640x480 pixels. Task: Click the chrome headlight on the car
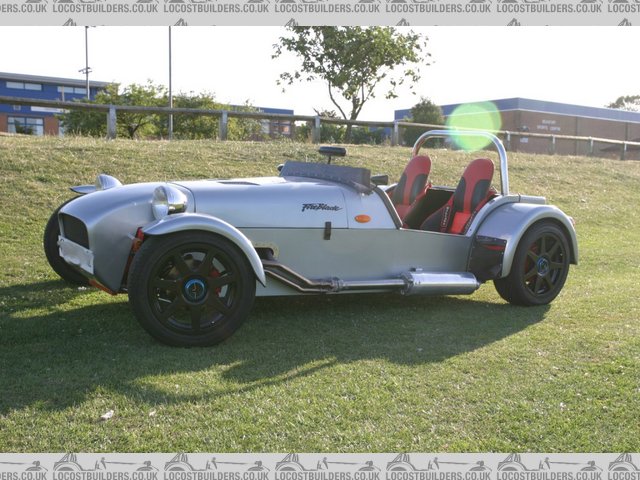click(x=167, y=201)
